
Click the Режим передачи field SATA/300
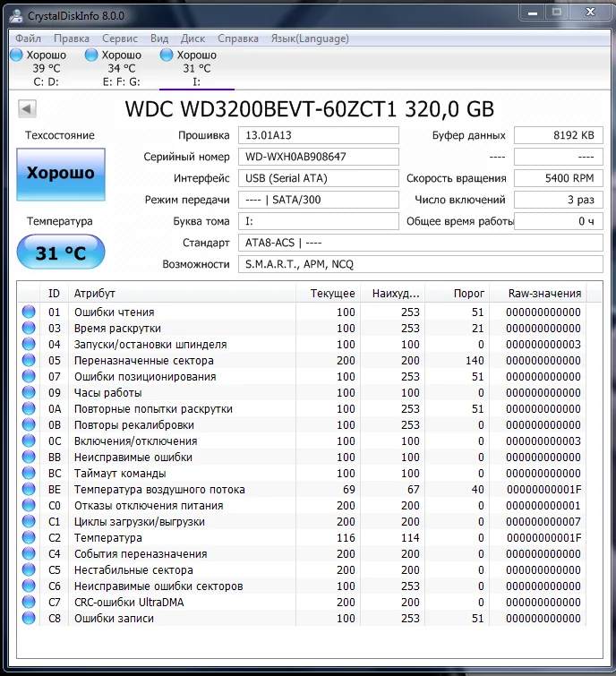coord(319,200)
